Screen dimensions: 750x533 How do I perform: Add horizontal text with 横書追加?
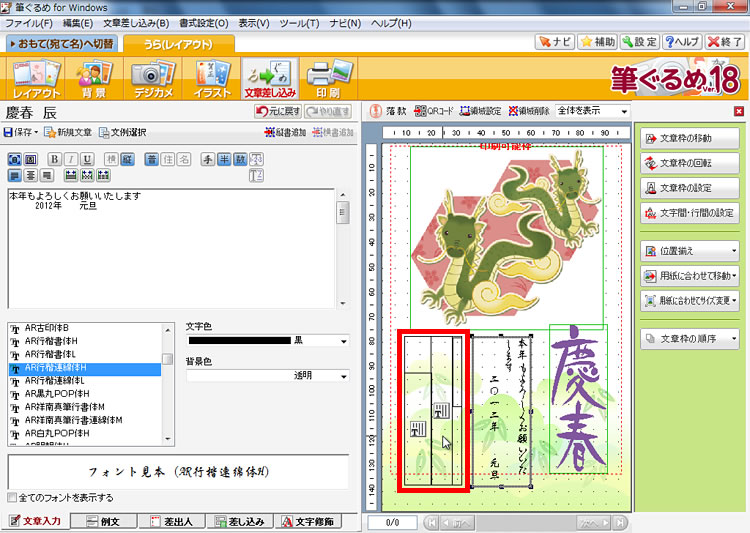[x=333, y=132]
